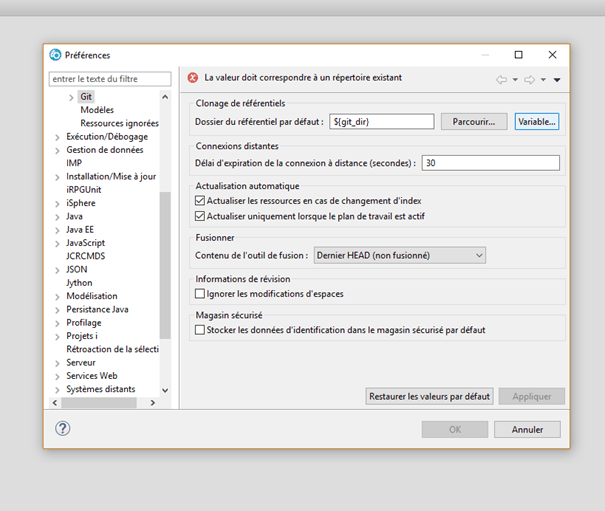Open the forward history dropdown arrow

point(543,80)
